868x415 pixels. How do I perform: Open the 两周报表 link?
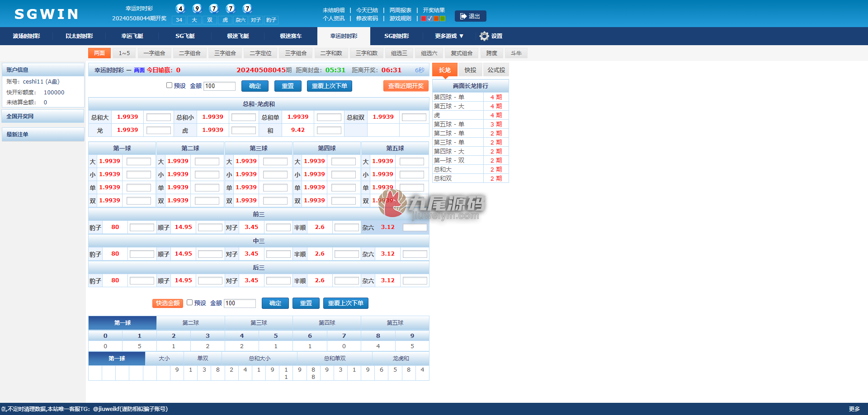401,10
